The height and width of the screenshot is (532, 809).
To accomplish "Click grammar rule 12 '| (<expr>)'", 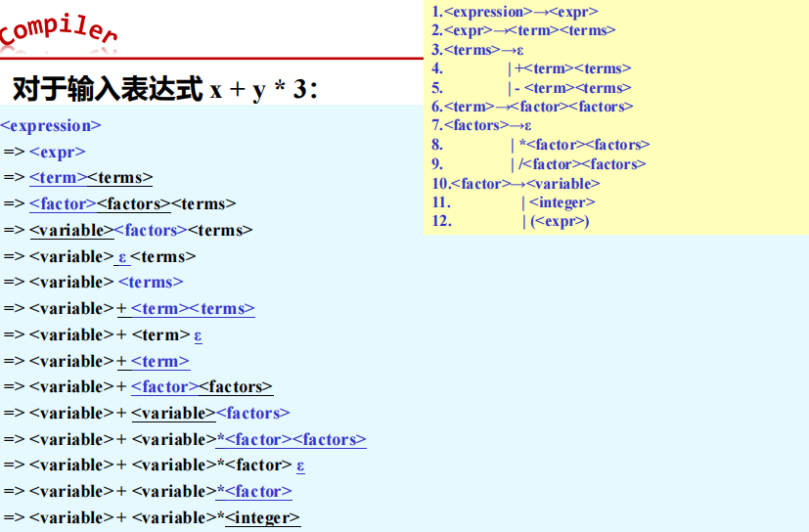I will 511,221.
